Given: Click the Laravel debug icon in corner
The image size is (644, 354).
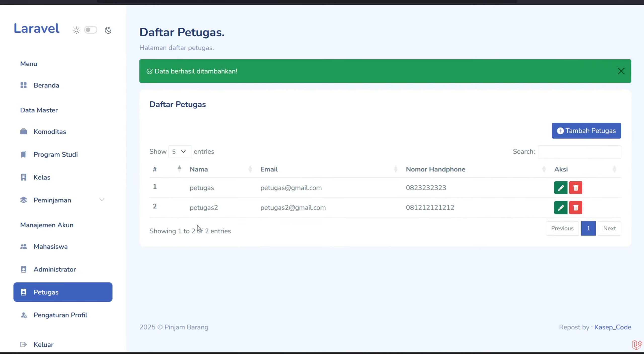Looking at the screenshot, I should point(637,345).
